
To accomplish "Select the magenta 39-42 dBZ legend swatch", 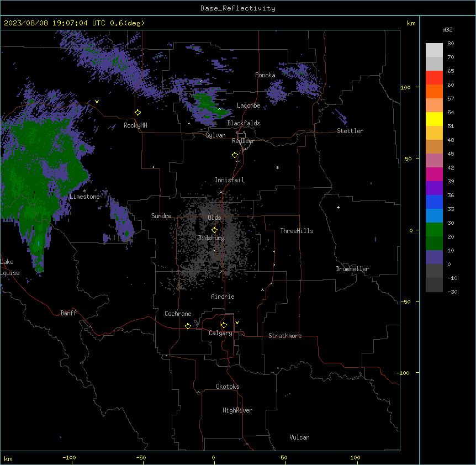I will coord(434,174).
